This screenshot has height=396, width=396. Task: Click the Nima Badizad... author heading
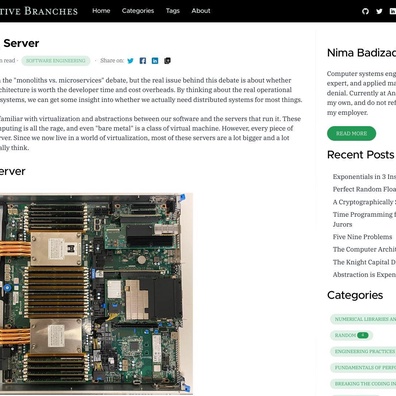click(361, 53)
